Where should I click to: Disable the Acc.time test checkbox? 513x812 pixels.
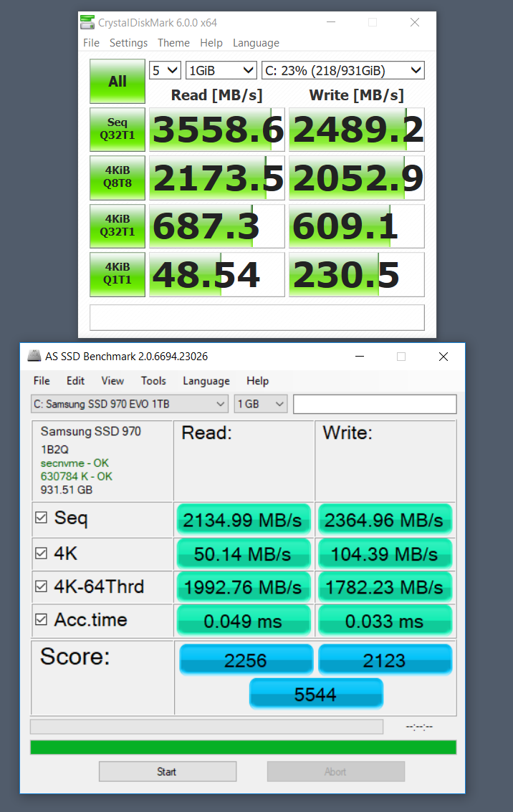[42, 620]
